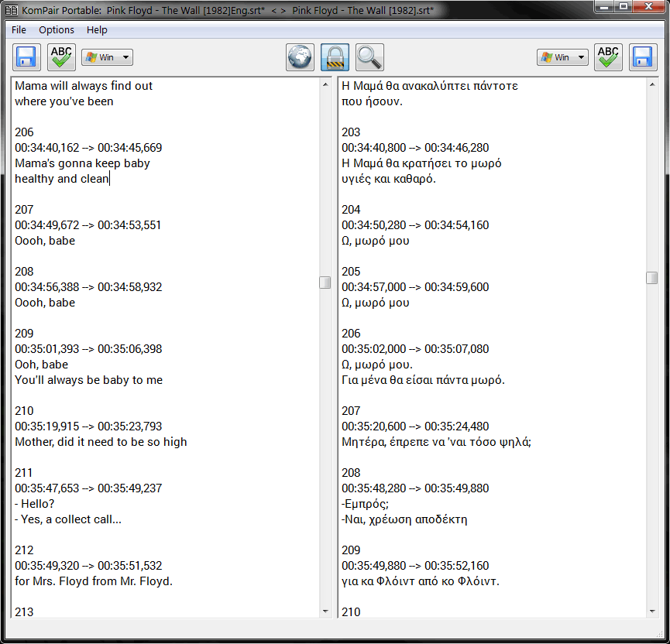Open the Help menu
The image size is (670, 644).
(97, 30)
